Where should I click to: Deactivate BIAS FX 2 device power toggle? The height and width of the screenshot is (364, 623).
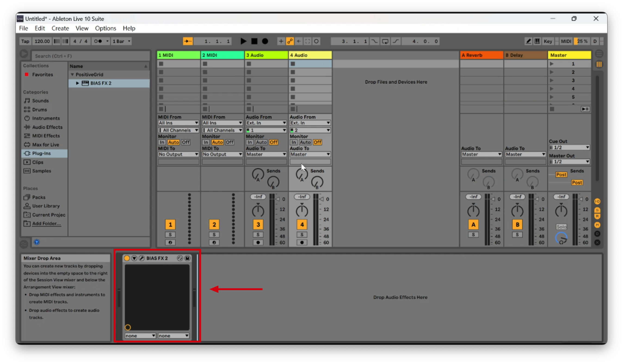click(x=127, y=258)
